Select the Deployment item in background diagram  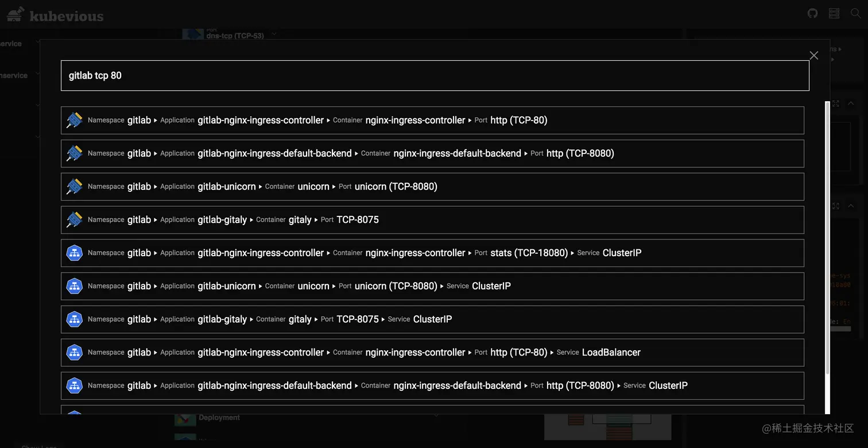[219, 418]
